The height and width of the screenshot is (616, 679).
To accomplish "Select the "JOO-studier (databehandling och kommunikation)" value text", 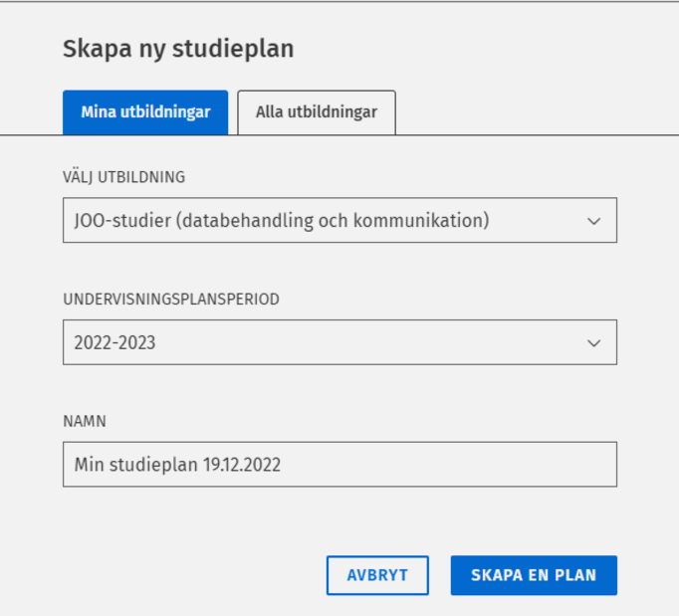I will (282, 221).
